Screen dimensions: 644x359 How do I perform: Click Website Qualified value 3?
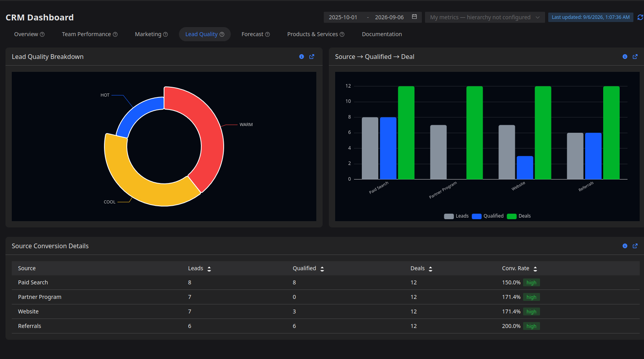(x=294, y=311)
